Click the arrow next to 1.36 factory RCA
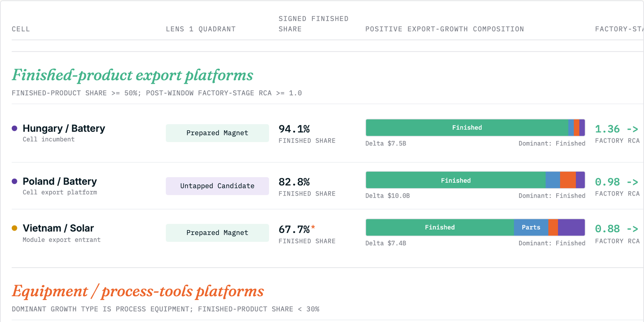 [632, 129]
